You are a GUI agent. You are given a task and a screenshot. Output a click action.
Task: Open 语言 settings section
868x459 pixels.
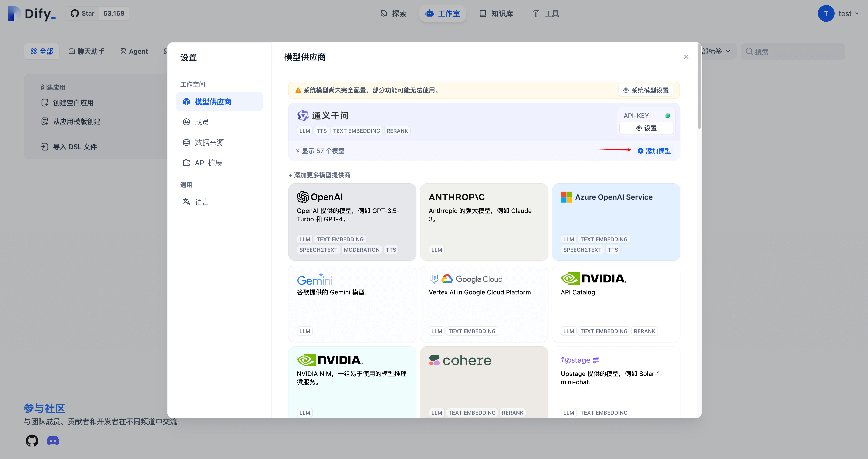tap(219, 202)
